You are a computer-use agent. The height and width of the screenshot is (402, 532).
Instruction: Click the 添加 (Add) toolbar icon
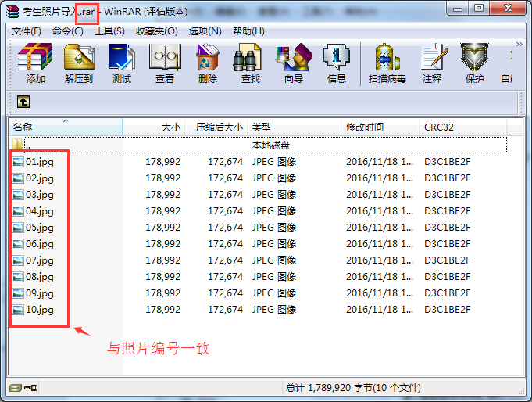point(35,63)
